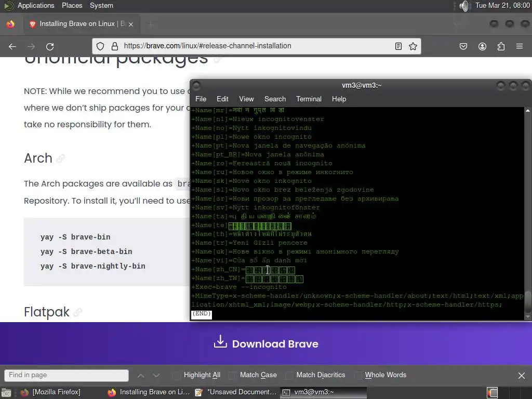
Task: Enable Highlight All checkbox
Action: pos(177,375)
